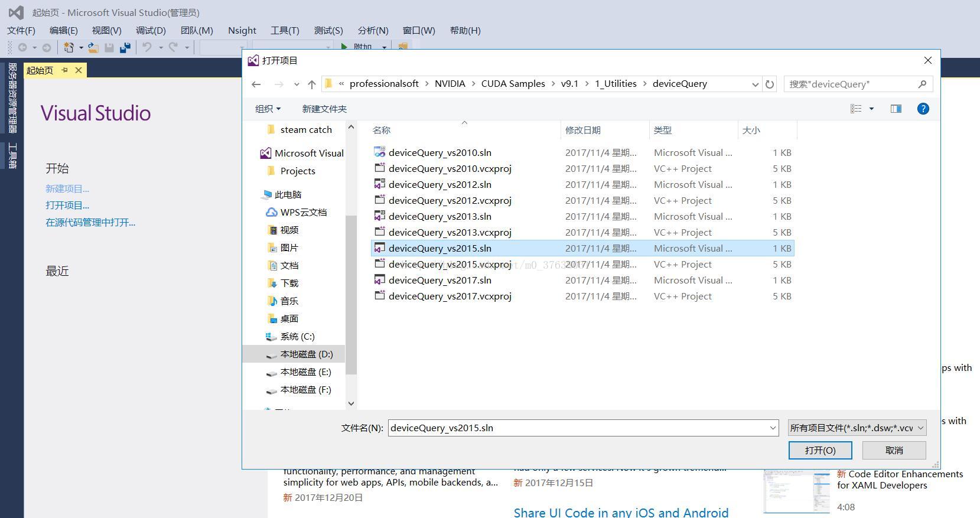This screenshot has height=518, width=980.
Task: Open the 组织 dropdown menu
Action: (268, 109)
